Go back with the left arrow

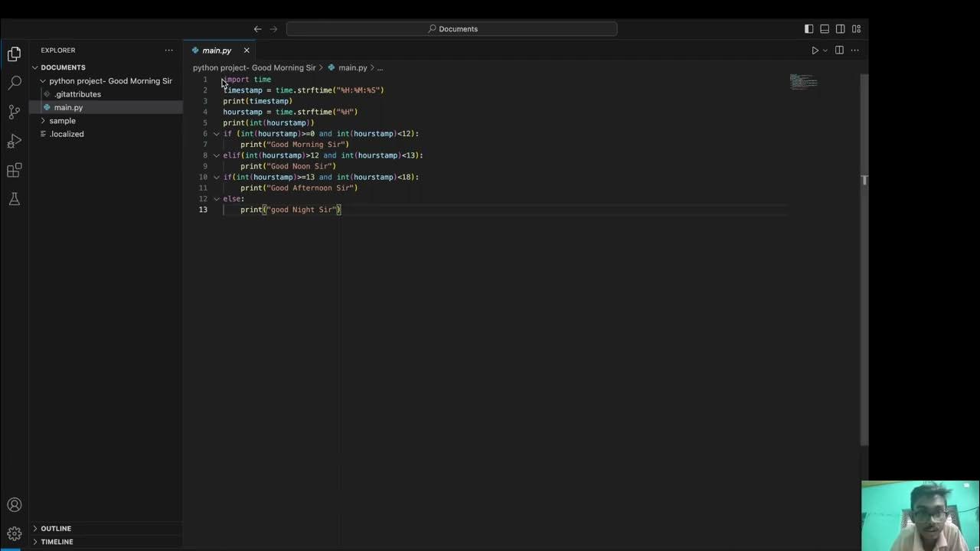(x=257, y=29)
